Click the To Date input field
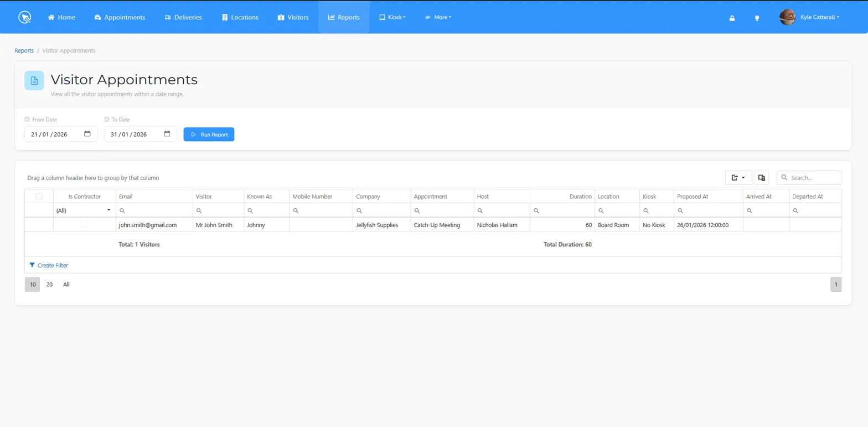The width and height of the screenshot is (868, 427). coord(141,134)
